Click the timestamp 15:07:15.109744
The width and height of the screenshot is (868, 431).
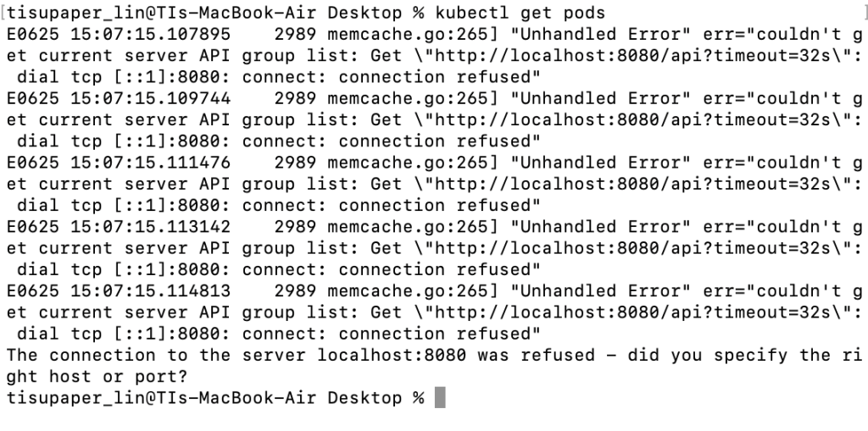point(151,98)
